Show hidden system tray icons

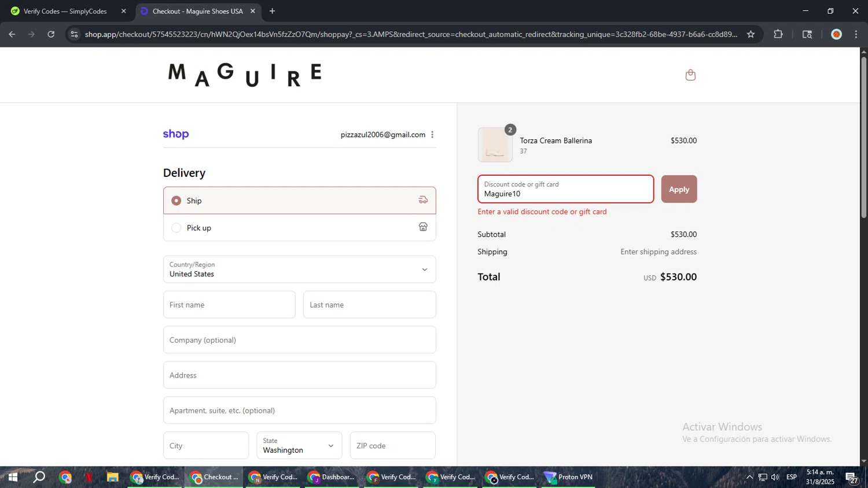tap(749, 477)
